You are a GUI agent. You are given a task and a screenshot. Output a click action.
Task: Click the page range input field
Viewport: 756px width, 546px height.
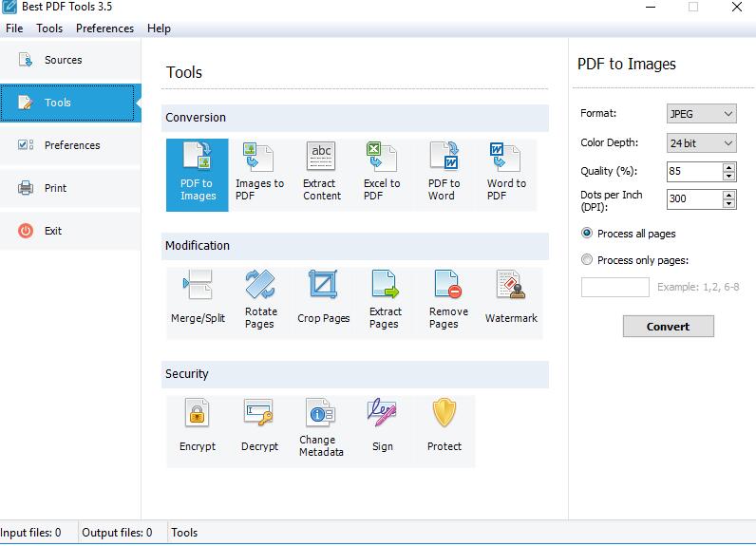coord(615,287)
